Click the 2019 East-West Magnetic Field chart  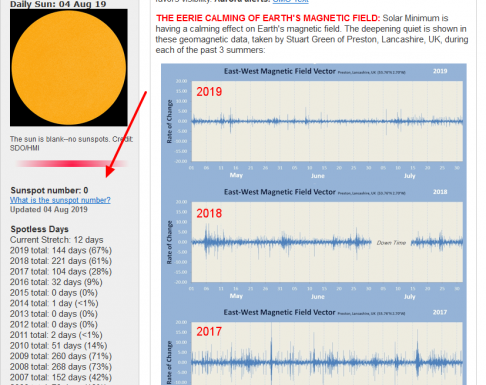pyautogui.click(x=314, y=122)
